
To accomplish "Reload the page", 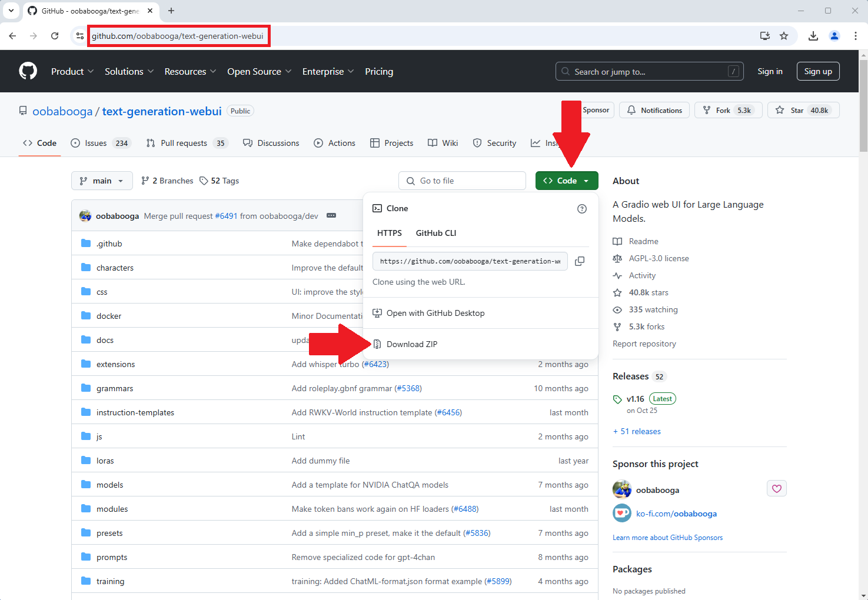I will tap(55, 36).
